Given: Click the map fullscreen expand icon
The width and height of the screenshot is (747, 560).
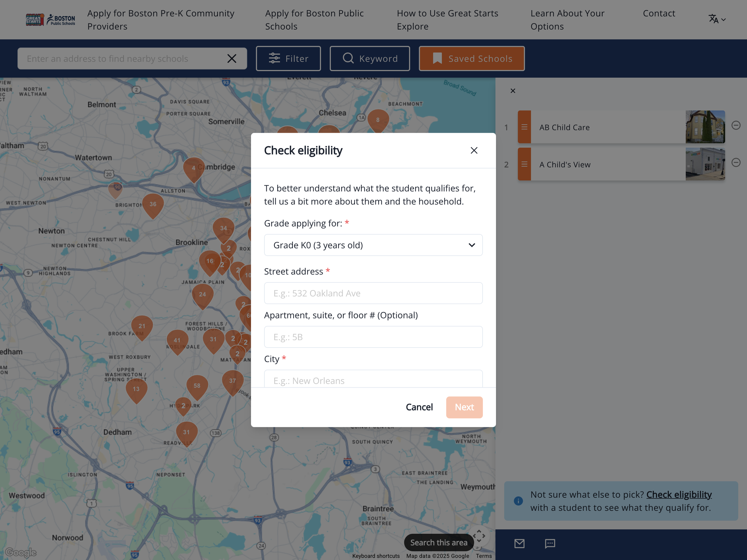Looking at the screenshot, I should click(x=480, y=536).
